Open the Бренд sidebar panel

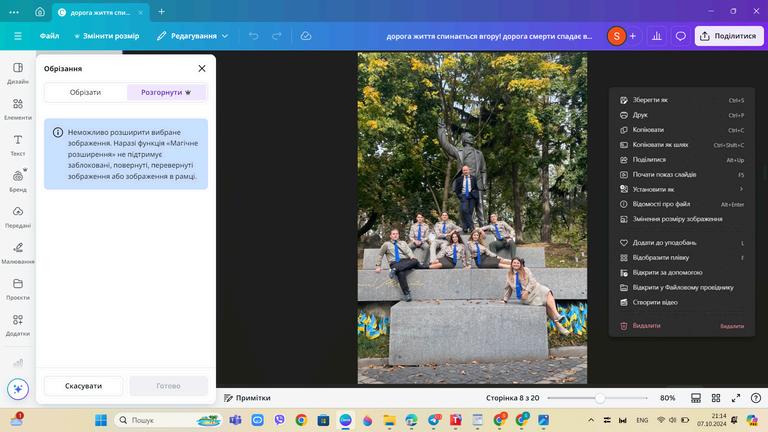tap(18, 181)
